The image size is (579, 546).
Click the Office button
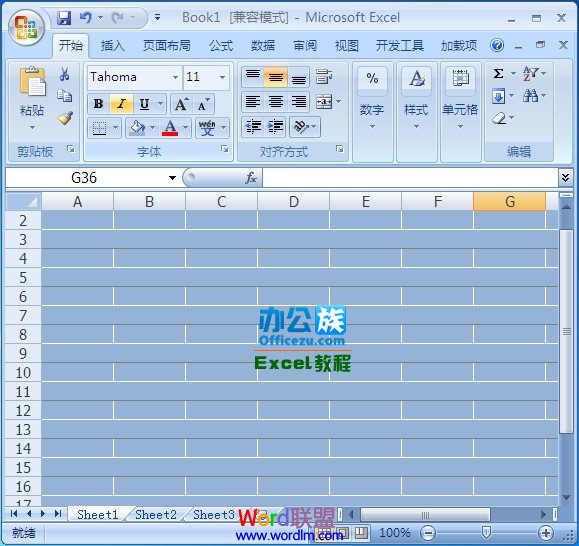[27, 28]
